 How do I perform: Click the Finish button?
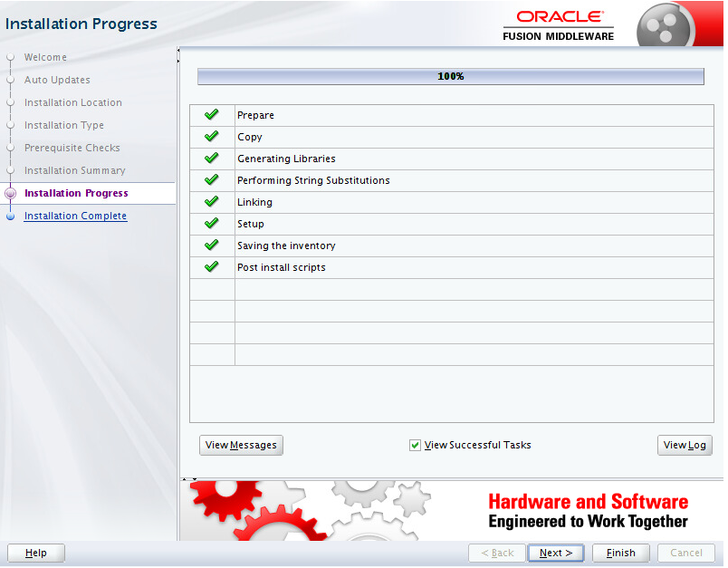pyautogui.click(x=620, y=553)
